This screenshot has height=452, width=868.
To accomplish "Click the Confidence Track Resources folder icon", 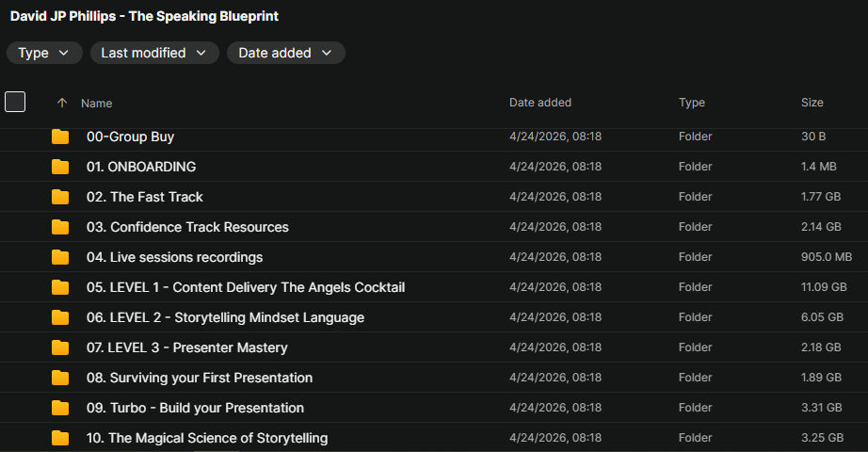I will click(x=60, y=227).
